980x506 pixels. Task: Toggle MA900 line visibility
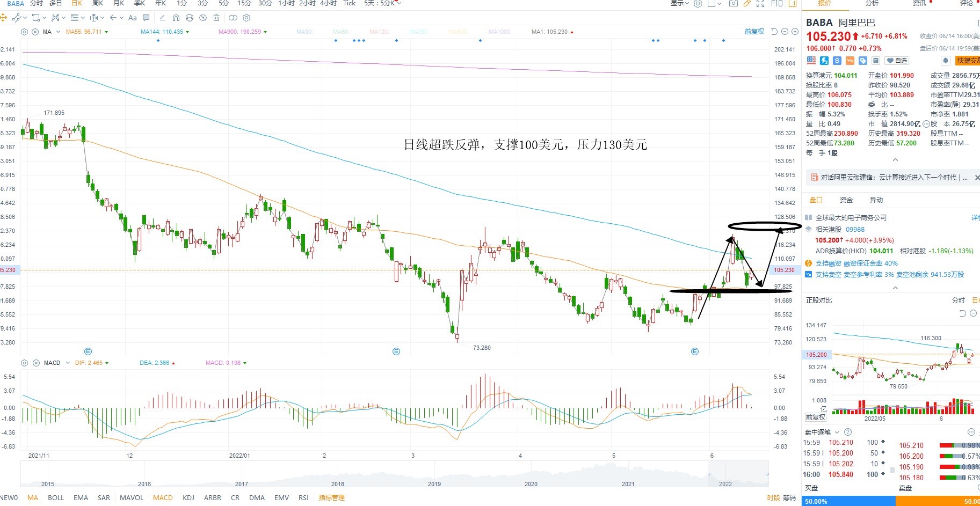pyautogui.click(x=242, y=32)
